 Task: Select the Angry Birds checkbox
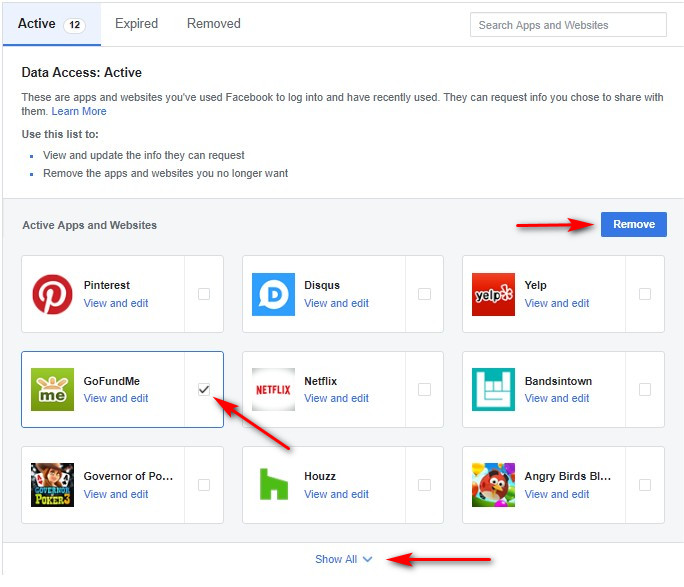point(645,485)
